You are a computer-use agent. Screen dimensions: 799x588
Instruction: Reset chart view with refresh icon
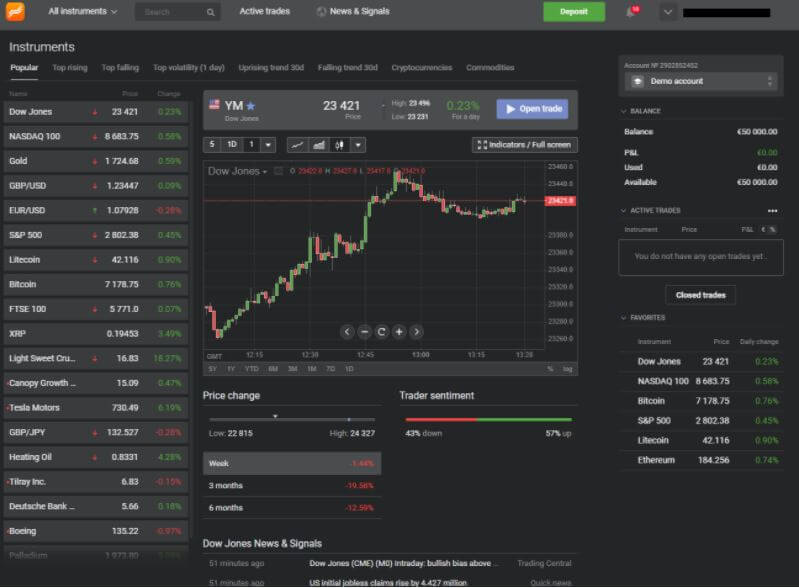click(381, 332)
